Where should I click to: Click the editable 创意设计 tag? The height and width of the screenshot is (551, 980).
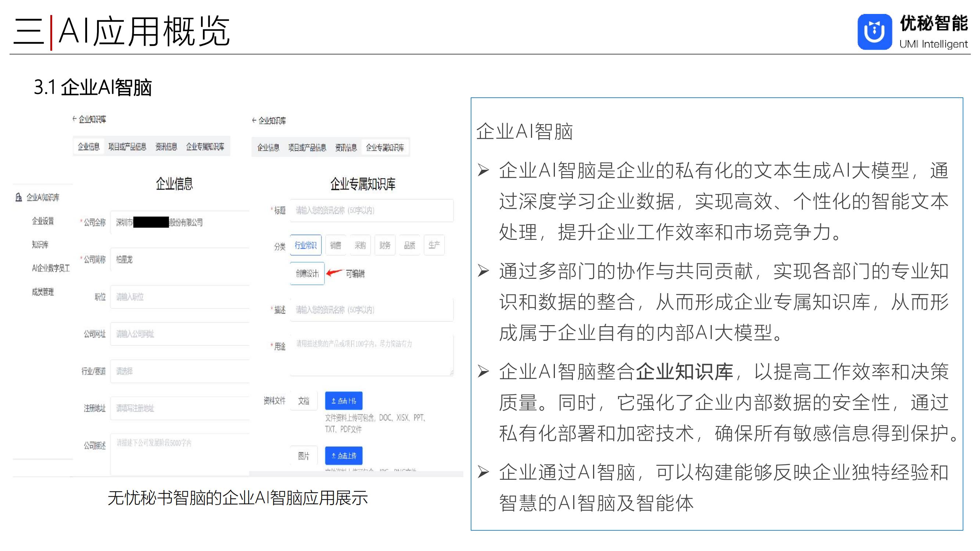coord(307,273)
